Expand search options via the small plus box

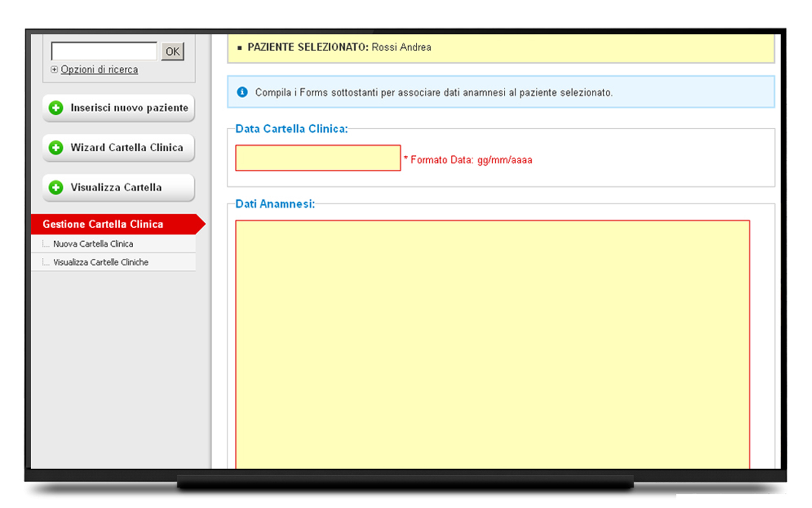point(54,69)
